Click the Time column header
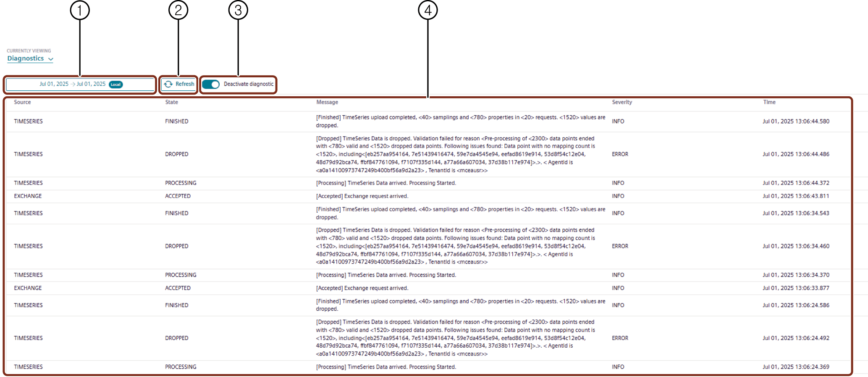Image resolution: width=868 pixels, height=377 pixels. coord(769,102)
